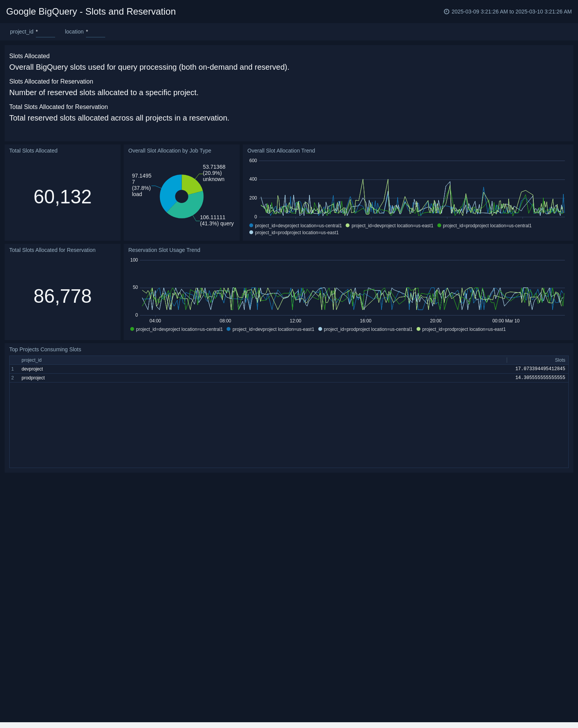Image resolution: width=578 pixels, height=728 pixels.
Task: Toggle devproject us-east1 legend in Overall Slot Allocation Trend
Action: coord(392,226)
